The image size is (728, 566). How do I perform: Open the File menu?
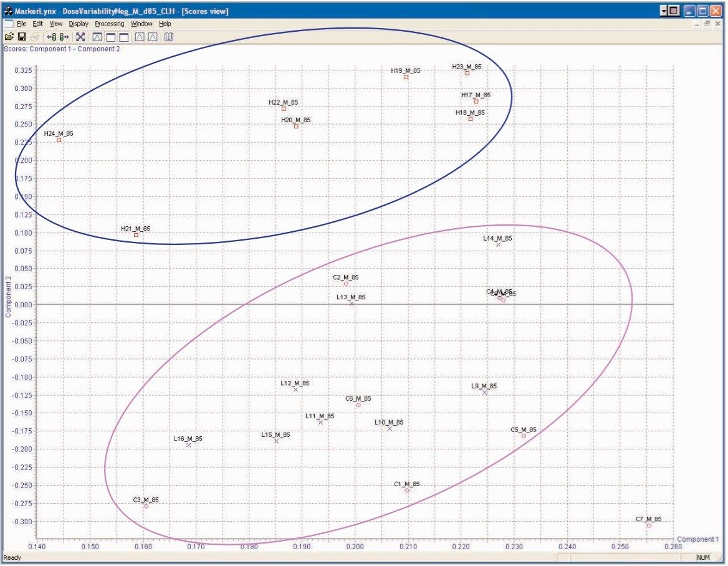pyautogui.click(x=21, y=24)
